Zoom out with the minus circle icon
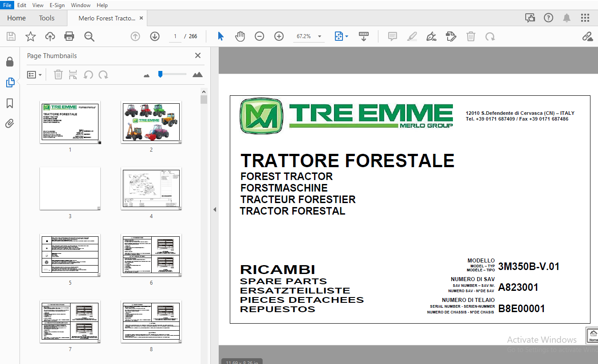 260,36
